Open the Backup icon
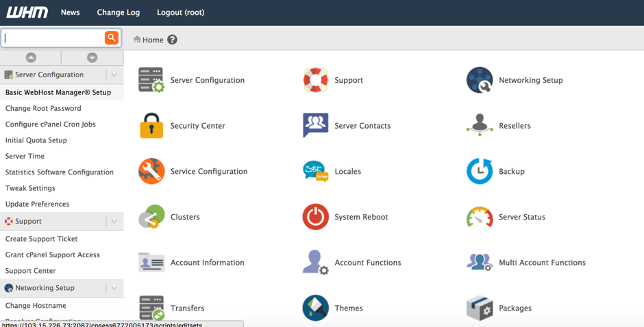Screen dimensions: 644x327 tap(480, 171)
